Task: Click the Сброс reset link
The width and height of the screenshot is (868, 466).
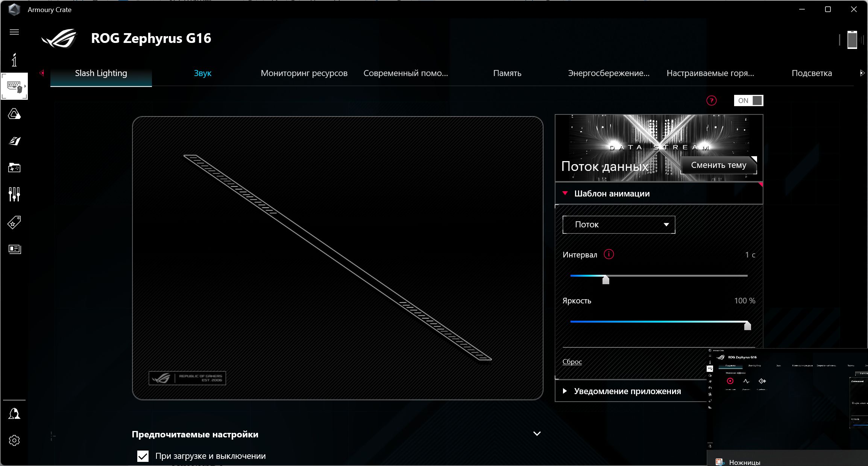Action: [572, 361]
